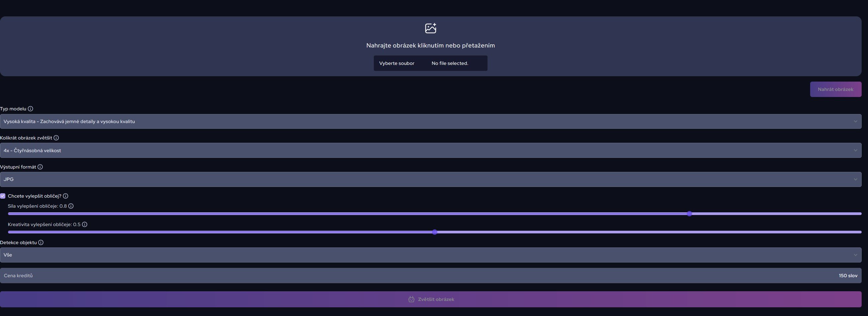
Task: Click the Cena kreditů 150 slov field
Action: 430,276
